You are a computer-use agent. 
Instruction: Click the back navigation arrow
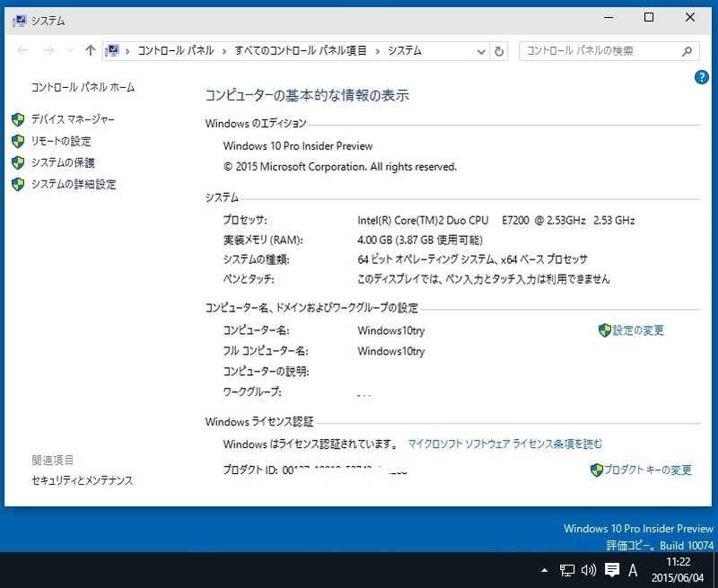click(x=22, y=50)
